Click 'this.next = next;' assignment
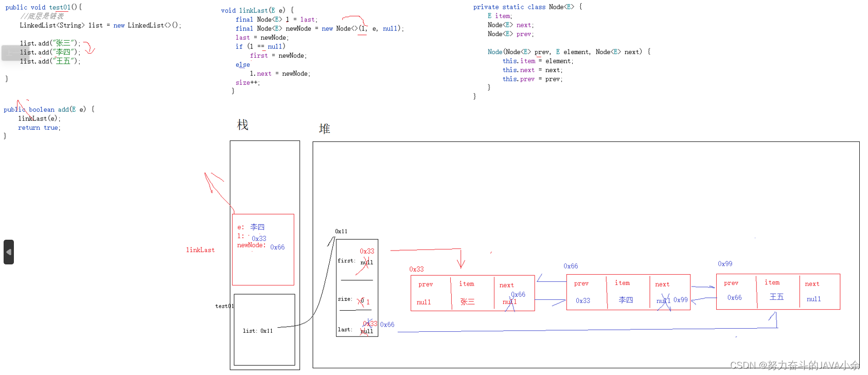Screen dimensions: 868x375 pyautogui.click(x=532, y=70)
